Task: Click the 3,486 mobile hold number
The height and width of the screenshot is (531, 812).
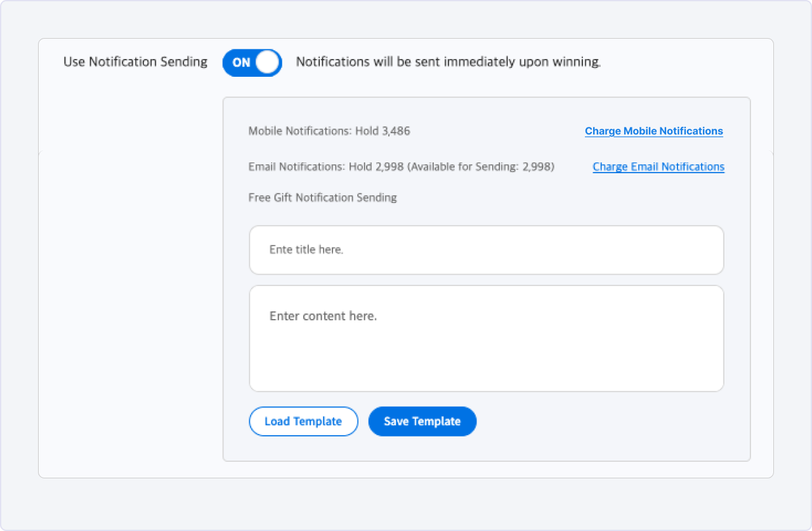Action: 396,131
